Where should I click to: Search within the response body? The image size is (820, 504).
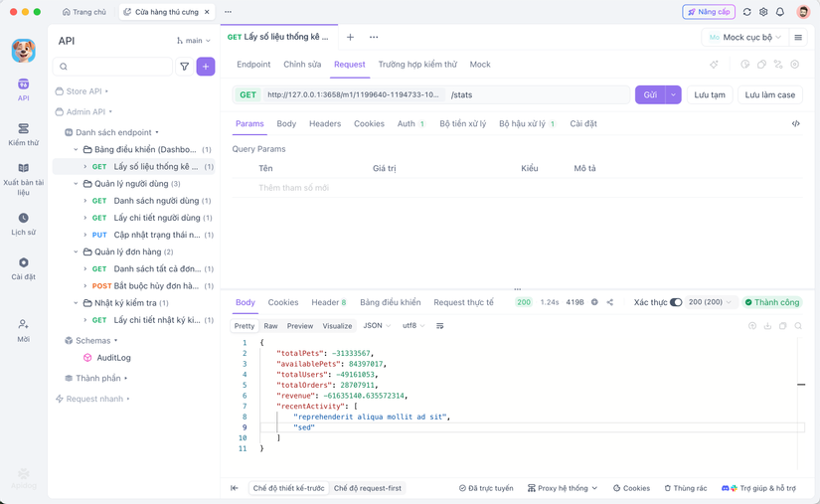798,326
